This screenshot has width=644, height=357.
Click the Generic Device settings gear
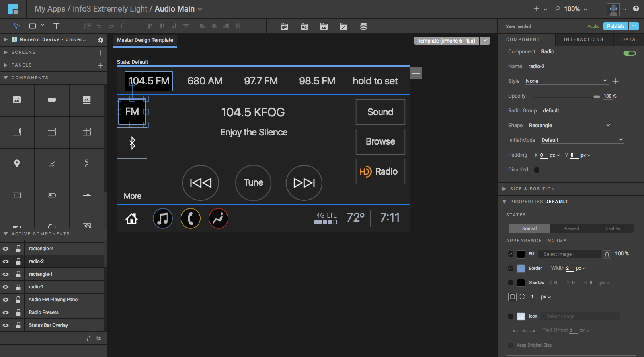click(101, 40)
